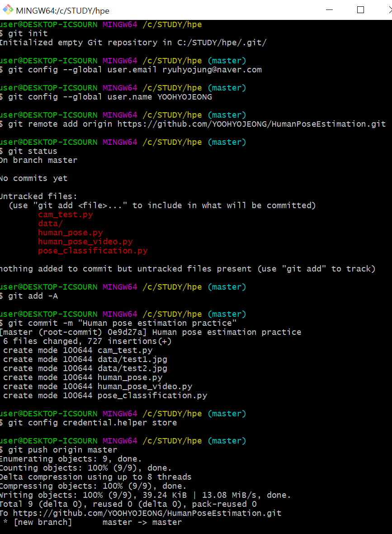Click the git commit -m command line

point(118,323)
